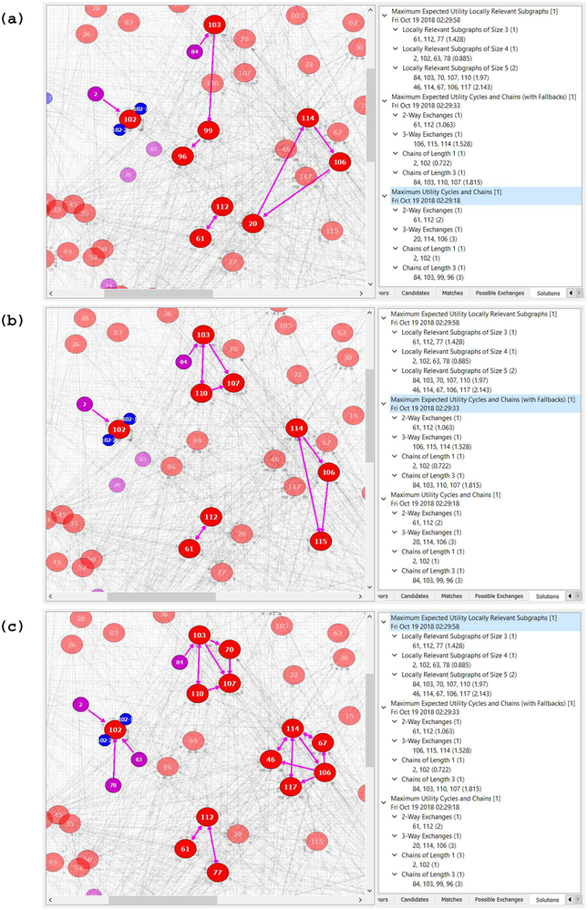Click node 70 in panel (c) graph
The width and height of the screenshot is (588, 910).
[230, 649]
